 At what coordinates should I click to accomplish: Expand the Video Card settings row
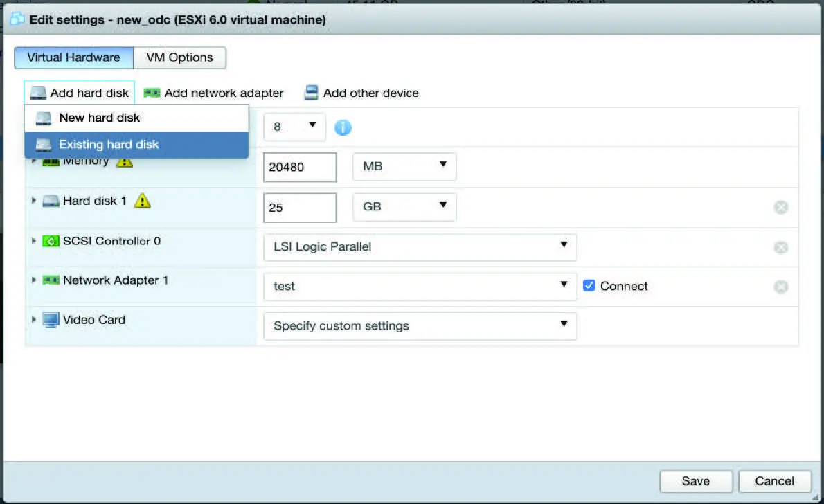[x=33, y=320]
